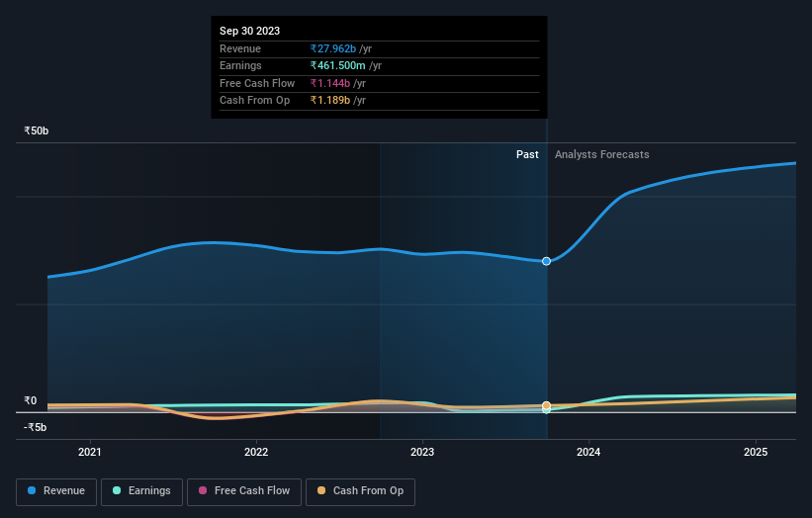
Task: Click the -₹5b y-axis label
Action: 36,427
